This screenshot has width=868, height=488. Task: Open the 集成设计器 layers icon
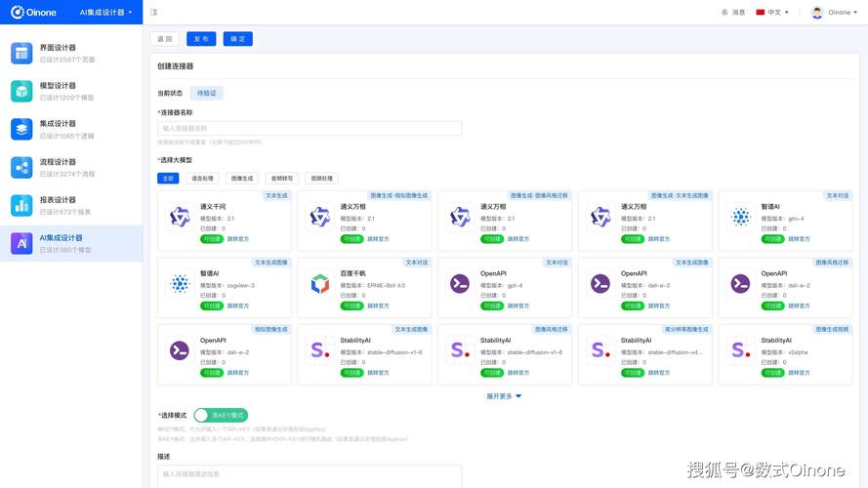click(x=21, y=129)
